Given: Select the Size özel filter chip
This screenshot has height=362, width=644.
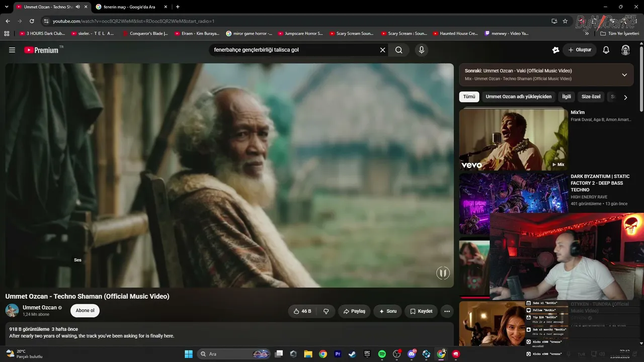Looking at the screenshot, I should point(591,97).
